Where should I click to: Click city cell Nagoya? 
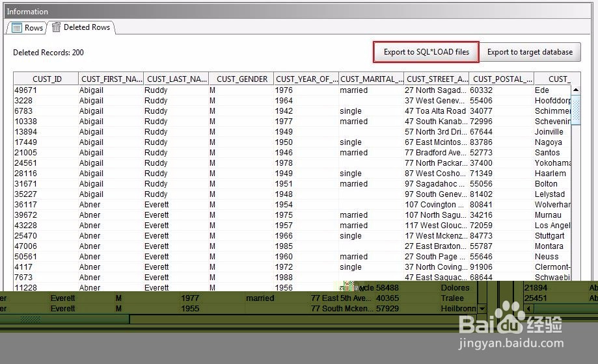[552, 142]
